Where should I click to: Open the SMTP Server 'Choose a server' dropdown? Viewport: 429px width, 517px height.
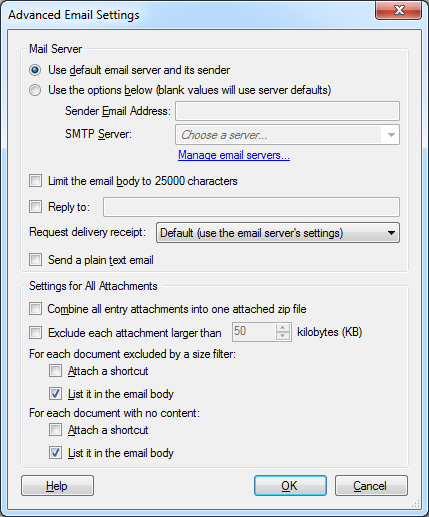point(287,135)
